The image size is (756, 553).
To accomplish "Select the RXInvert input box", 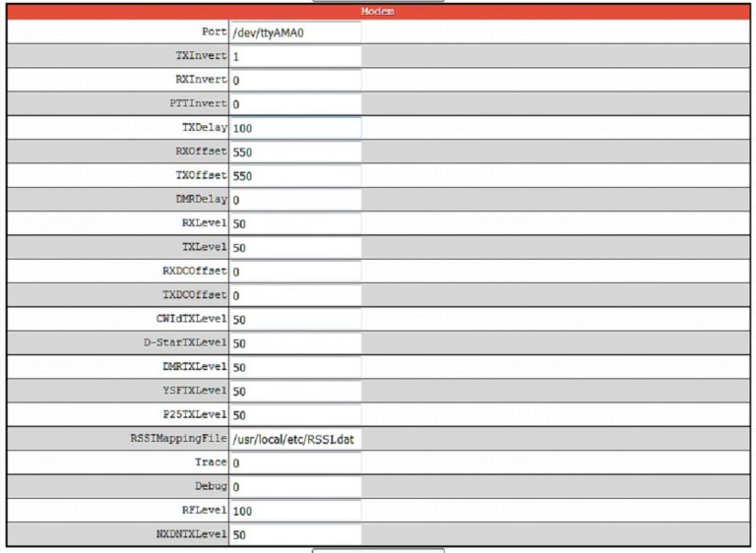I will click(295, 80).
